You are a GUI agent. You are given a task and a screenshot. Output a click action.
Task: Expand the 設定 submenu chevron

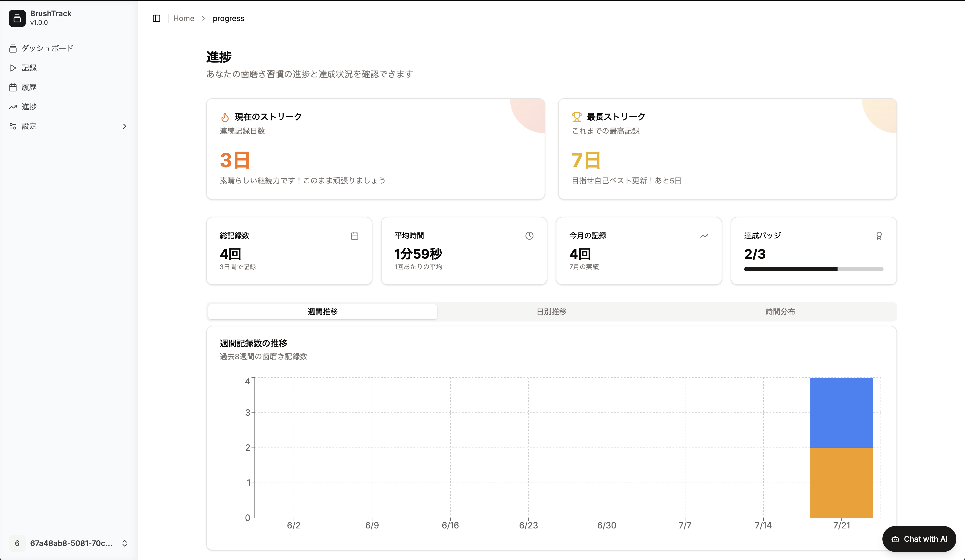coord(124,126)
